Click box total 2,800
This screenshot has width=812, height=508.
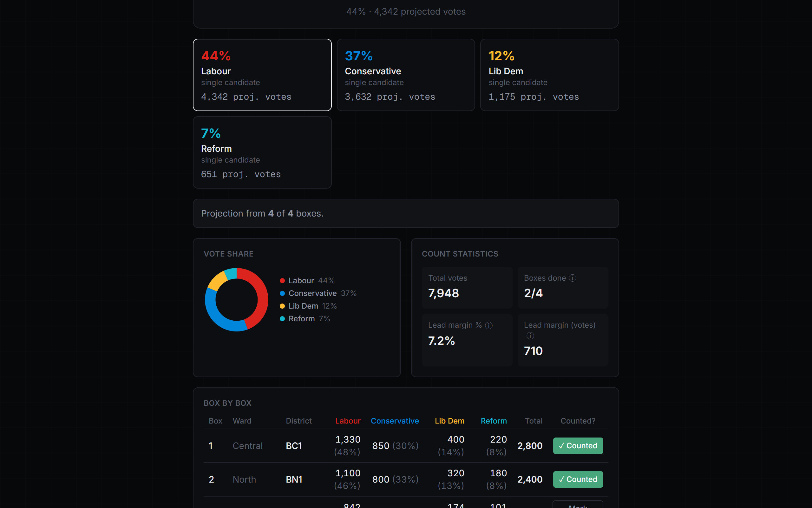[x=530, y=445]
